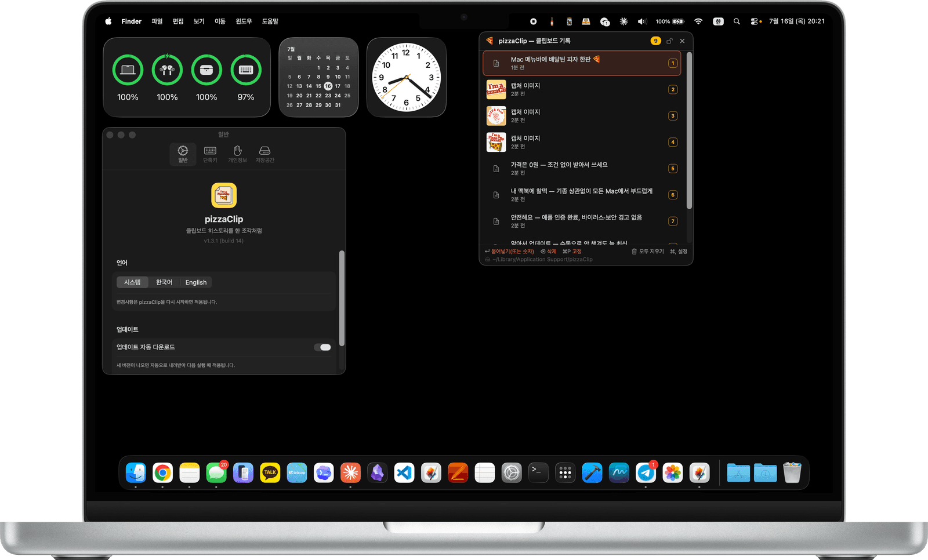Close the pizzaClip clipboard history panel
This screenshot has width=928, height=560.
[x=682, y=41]
